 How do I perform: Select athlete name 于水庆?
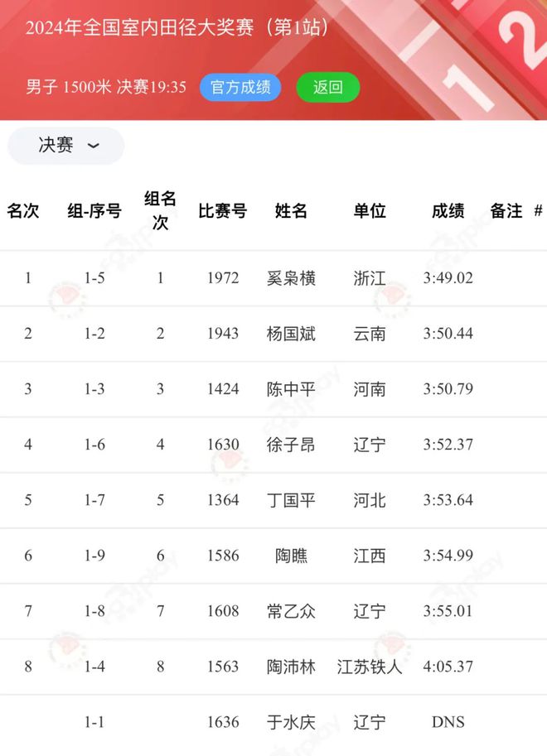click(x=291, y=722)
